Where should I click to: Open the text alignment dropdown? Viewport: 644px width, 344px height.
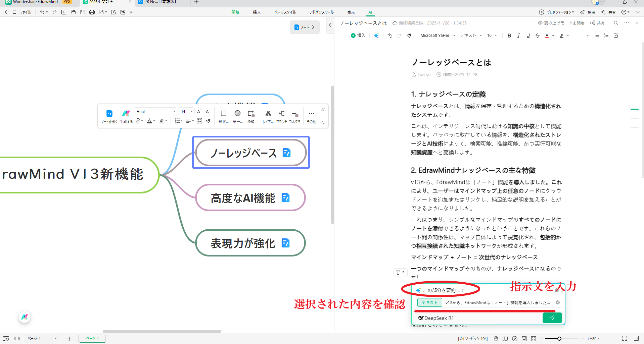584,35
